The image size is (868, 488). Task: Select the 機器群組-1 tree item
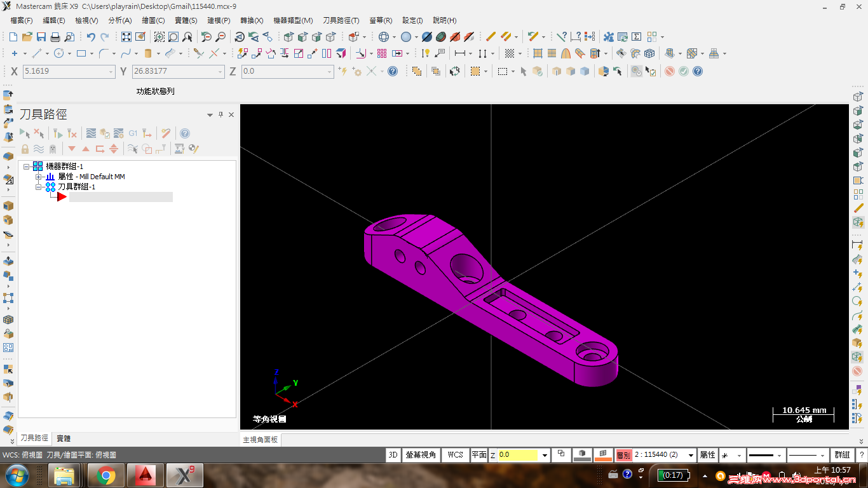[64, 166]
